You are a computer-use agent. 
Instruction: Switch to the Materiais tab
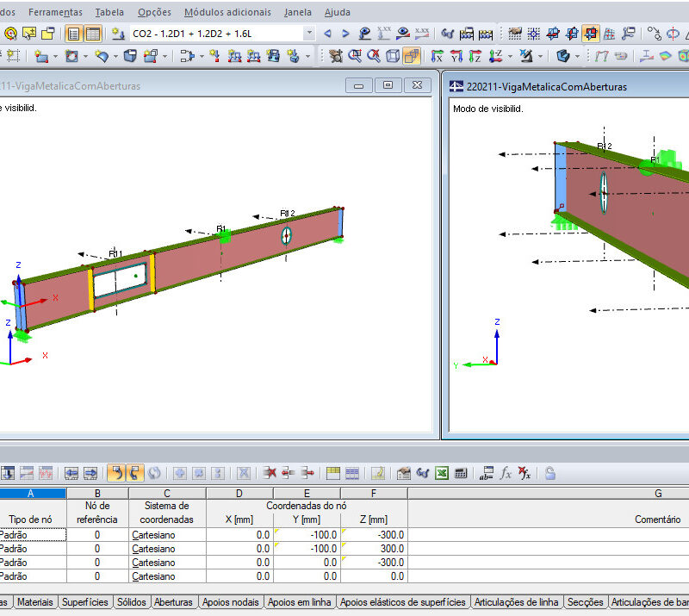(35, 602)
